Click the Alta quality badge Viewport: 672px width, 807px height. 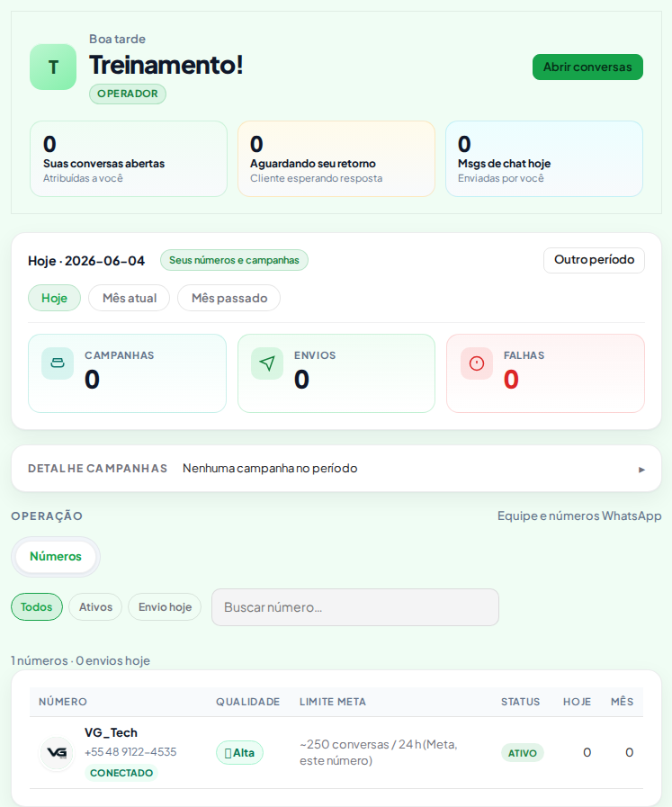pyautogui.click(x=239, y=752)
